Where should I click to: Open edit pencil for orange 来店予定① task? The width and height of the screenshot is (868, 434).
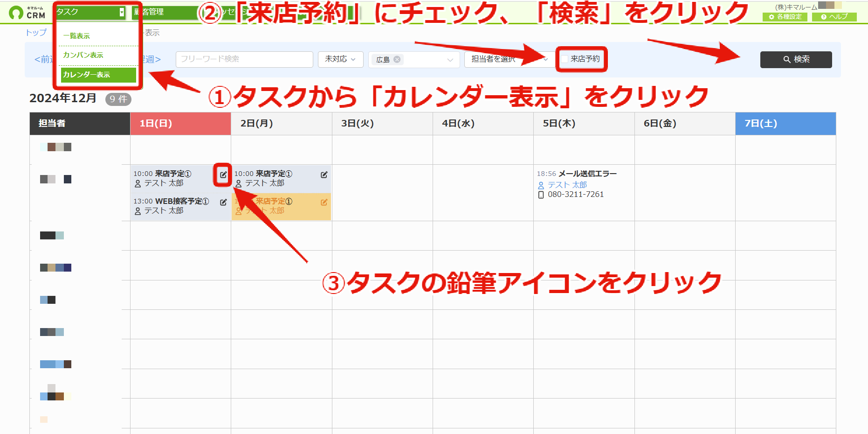coord(324,202)
